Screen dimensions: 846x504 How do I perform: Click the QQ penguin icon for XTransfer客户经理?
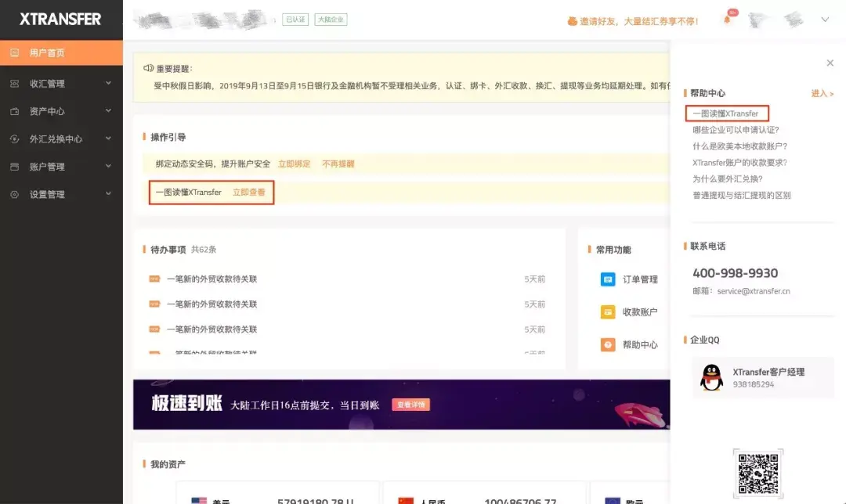click(x=710, y=379)
